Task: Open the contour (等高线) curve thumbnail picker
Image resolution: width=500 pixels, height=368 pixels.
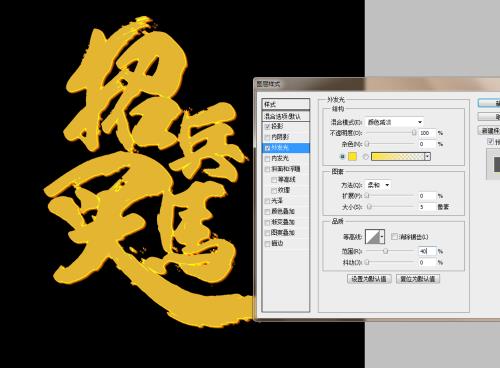Action: point(373,237)
